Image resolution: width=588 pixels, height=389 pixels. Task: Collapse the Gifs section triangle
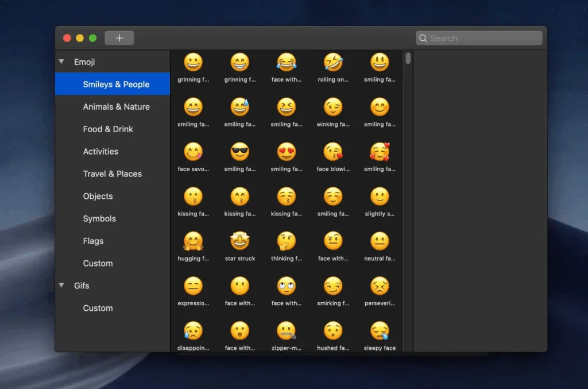(62, 286)
